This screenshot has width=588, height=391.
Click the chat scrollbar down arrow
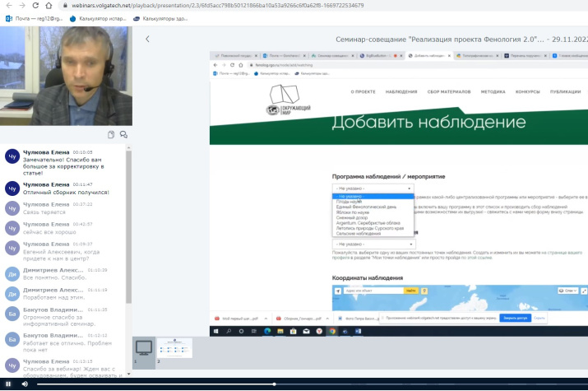click(x=128, y=374)
